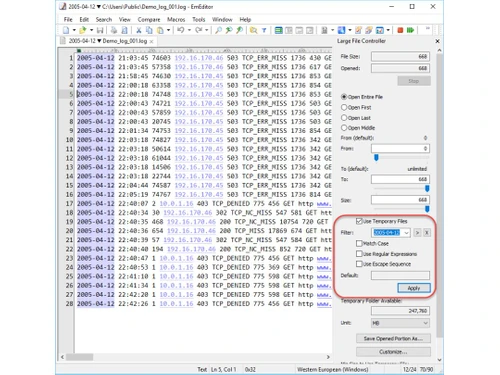Click the editor horizontal scrollbar thumb
Screen dimensions: 500x375
tap(79, 357)
